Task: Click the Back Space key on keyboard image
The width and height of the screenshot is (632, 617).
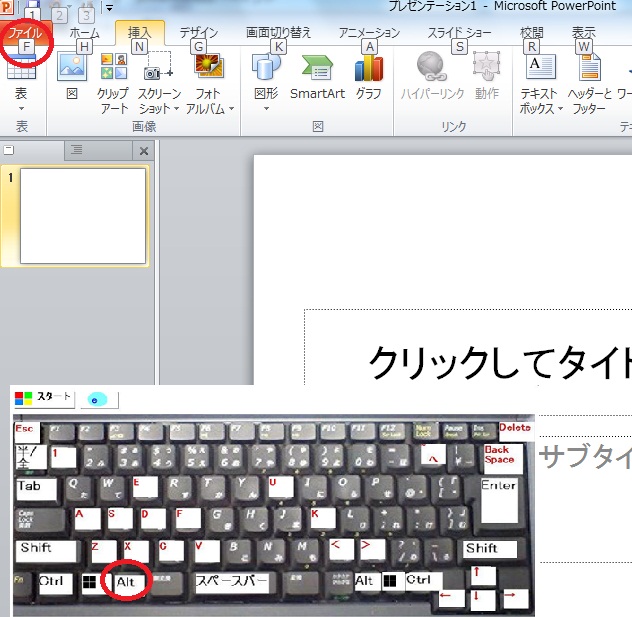Action: (503, 459)
